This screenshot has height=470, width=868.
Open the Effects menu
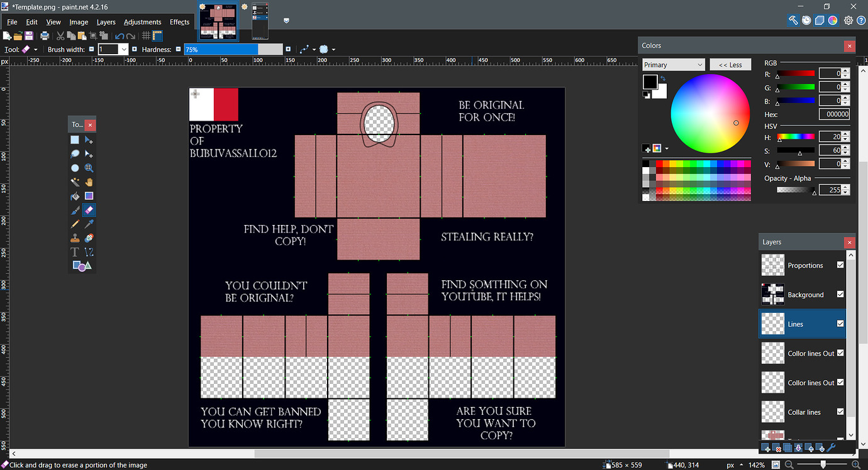click(x=179, y=22)
